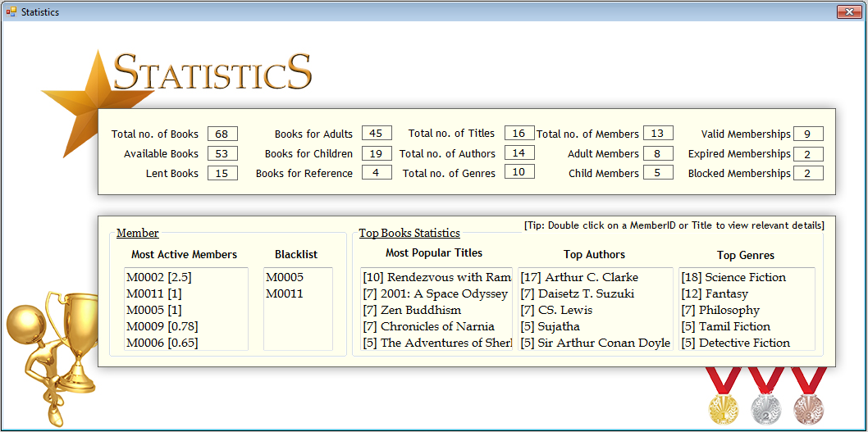This screenshot has height=432, width=868.
Task: Select M0005 in the Blacklist
Action: pos(285,277)
